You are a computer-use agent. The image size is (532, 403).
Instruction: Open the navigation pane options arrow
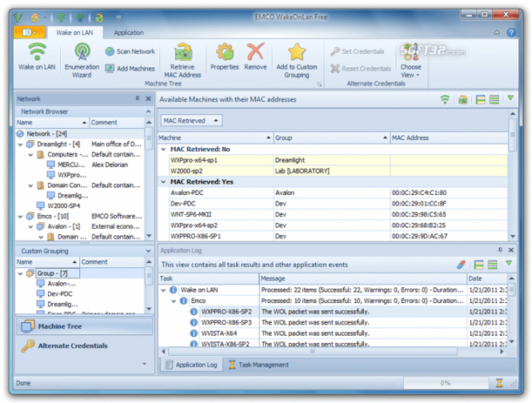coord(145,364)
